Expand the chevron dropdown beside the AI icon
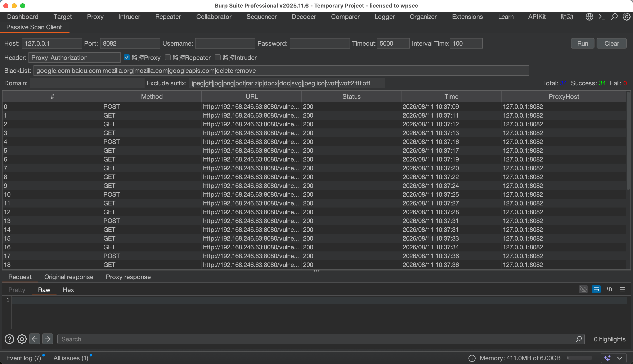Screen dimensions: 633x364 click(x=620, y=358)
